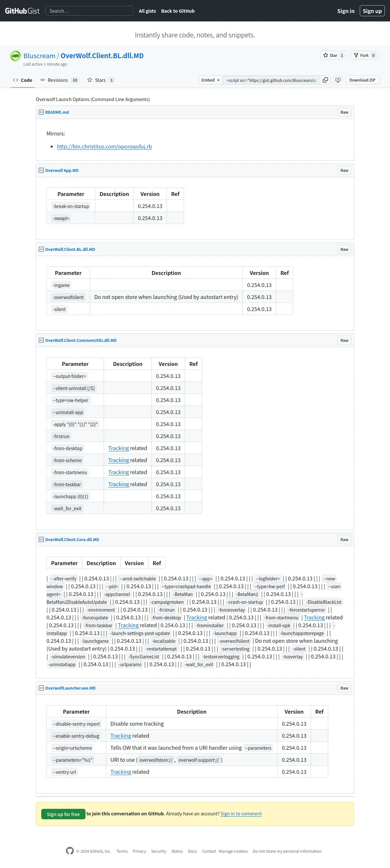Open the Overwolf App.MD file name link
390x868 pixels.
coord(62,171)
